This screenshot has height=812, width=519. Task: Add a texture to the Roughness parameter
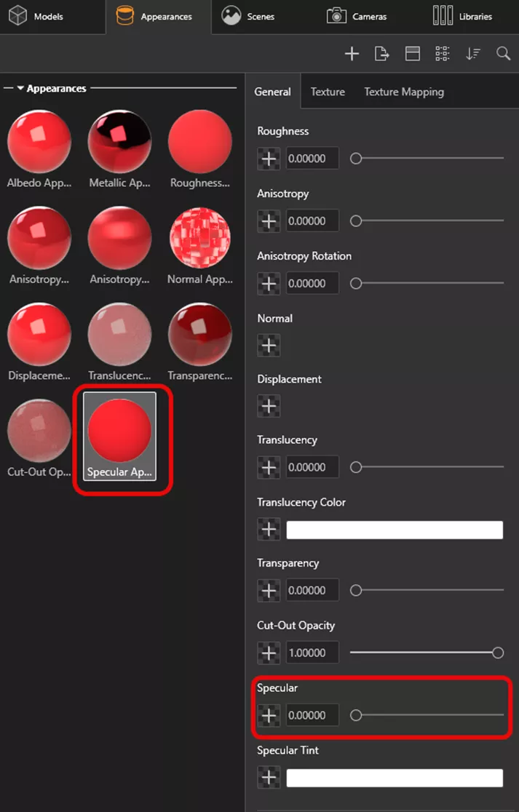tap(269, 159)
